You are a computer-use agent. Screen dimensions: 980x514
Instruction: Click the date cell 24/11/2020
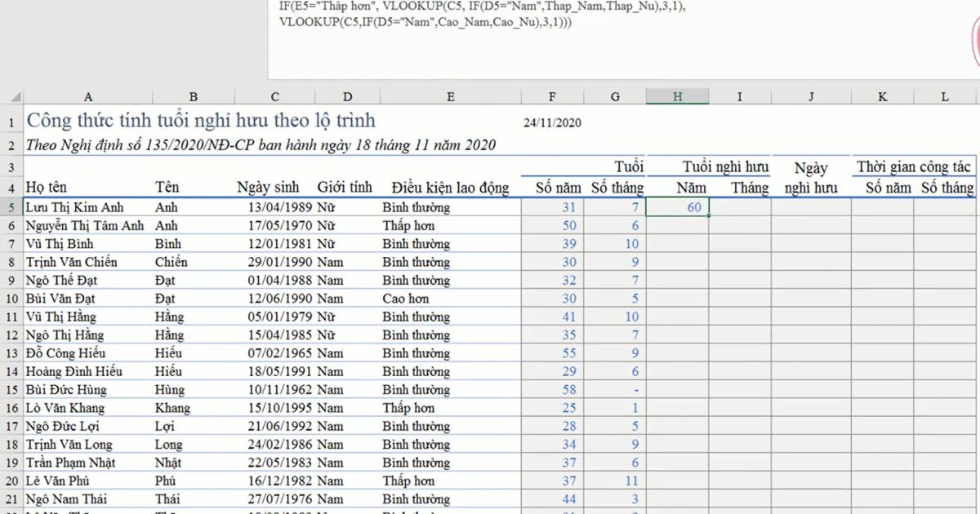coord(552,123)
